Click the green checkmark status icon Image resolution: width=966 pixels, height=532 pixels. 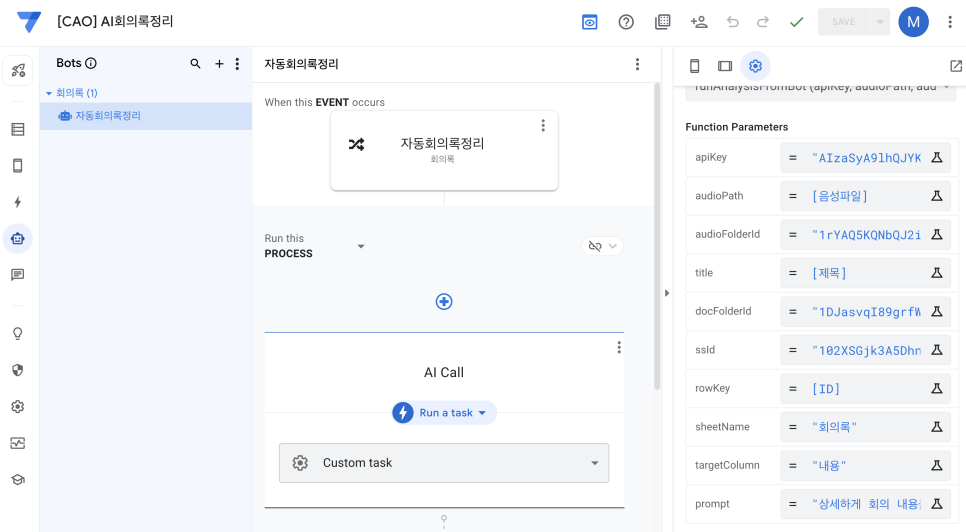click(797, 22)
